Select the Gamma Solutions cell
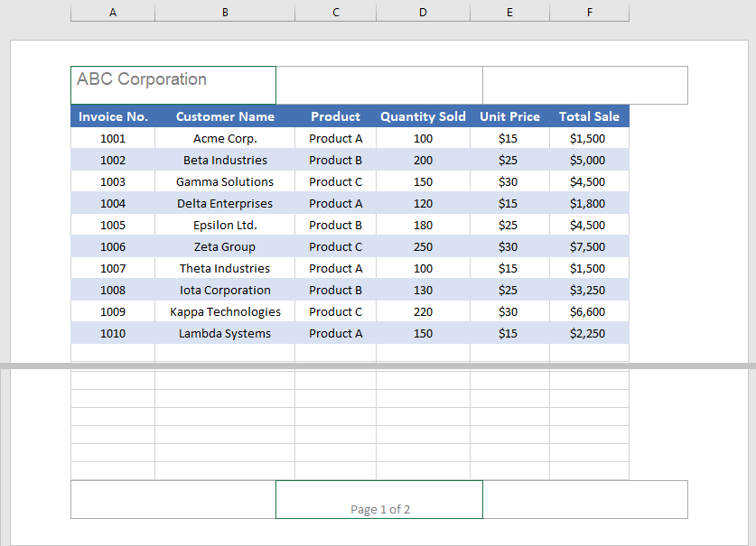756x546 pixels. (x=225, y=181)
